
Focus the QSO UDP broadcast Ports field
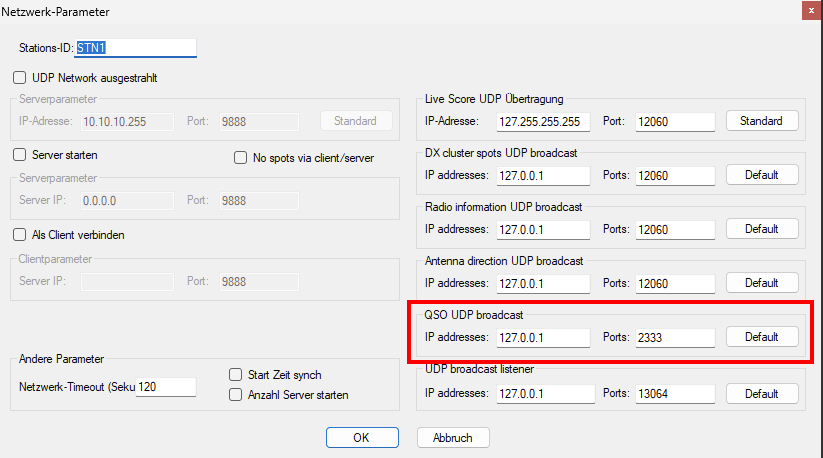click(674, 337)
